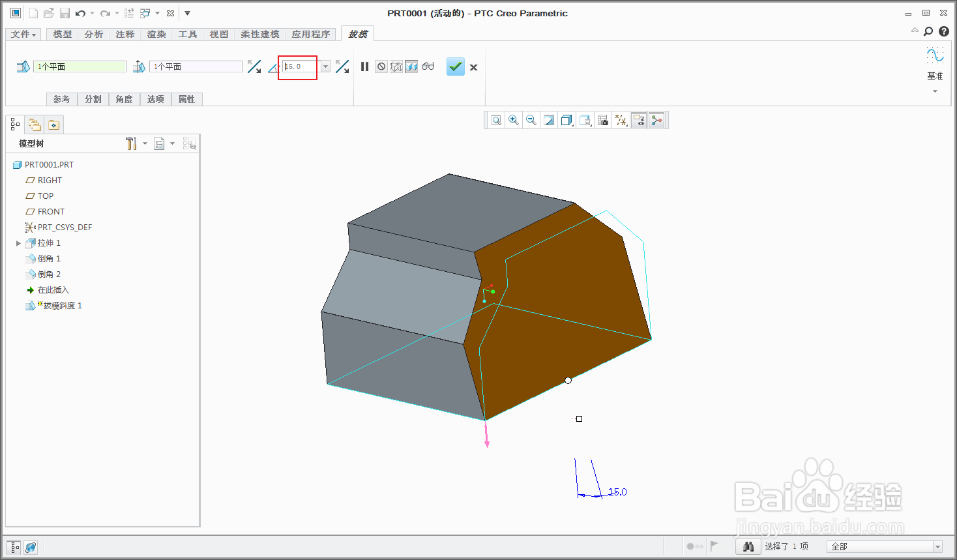Select 倒角 2 in model tree
This screenshot has height=560, width=957.
click(43, 274)
